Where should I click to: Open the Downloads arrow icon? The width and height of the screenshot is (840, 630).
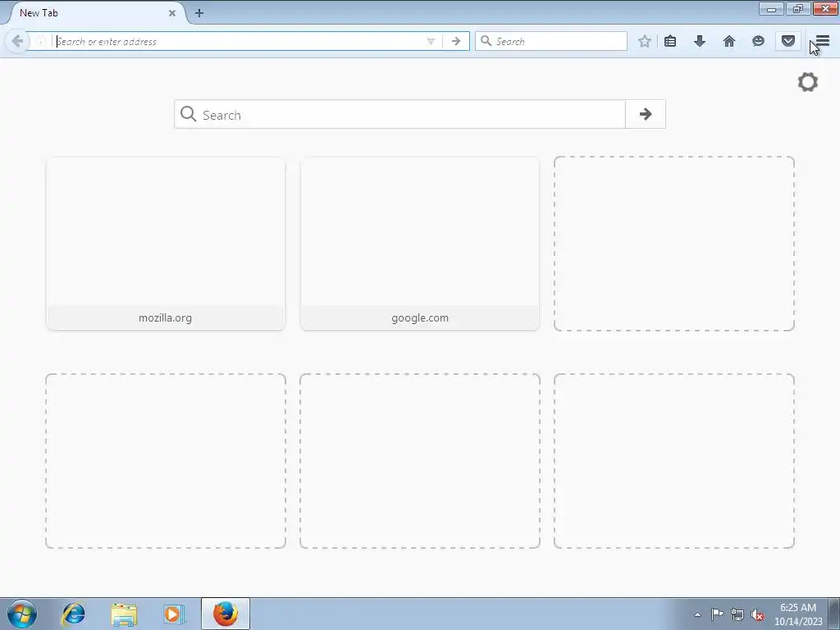700,41
